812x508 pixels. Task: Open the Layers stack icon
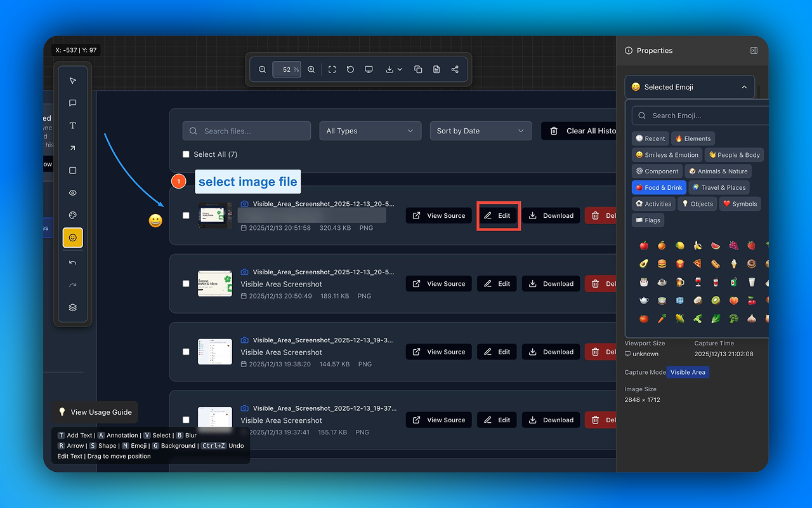pos(73,307)
